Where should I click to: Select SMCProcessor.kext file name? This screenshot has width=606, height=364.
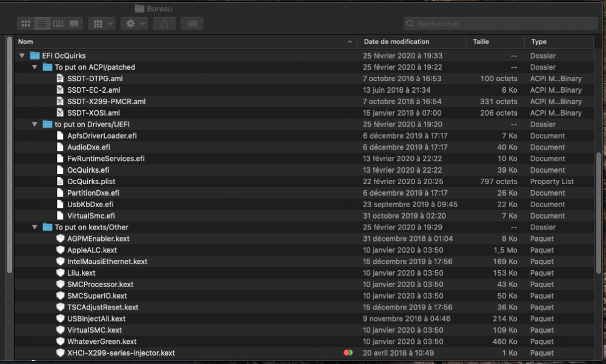(x=100, y=285)
